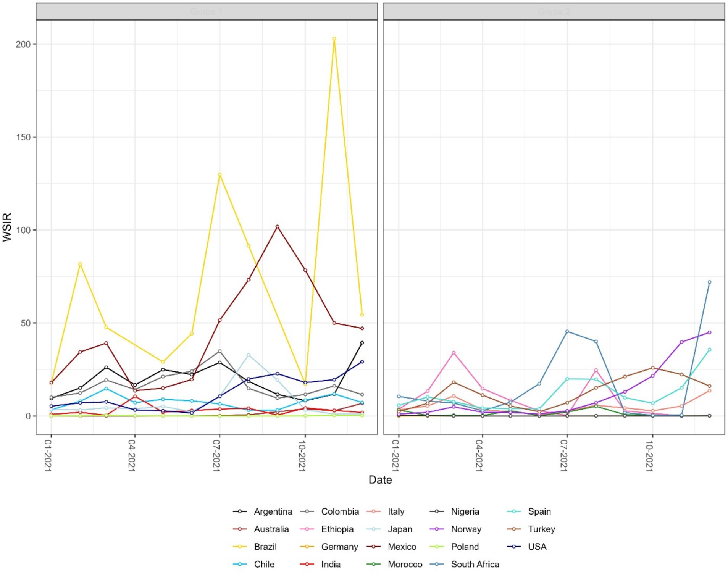Click the 100 y-axis tick label
Screen dimensions: 728x576
(23, 230)
